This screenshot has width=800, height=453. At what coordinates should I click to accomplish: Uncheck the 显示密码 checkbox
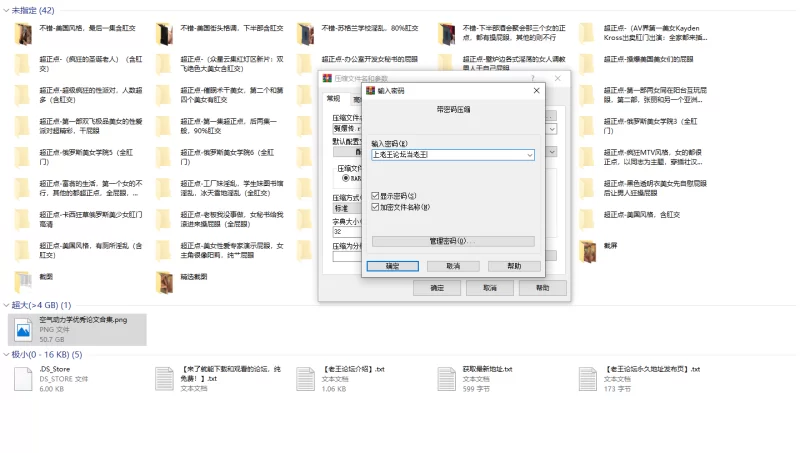point(375,196)
